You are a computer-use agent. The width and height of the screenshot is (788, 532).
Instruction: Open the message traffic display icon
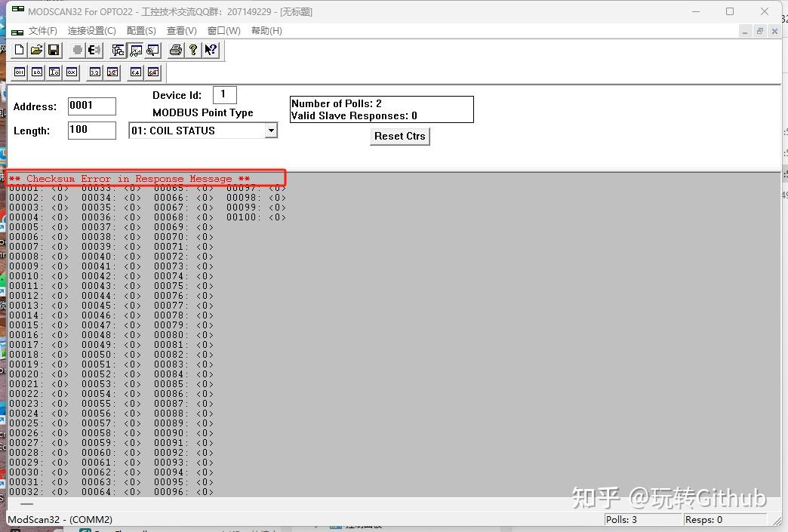[152, 50]
